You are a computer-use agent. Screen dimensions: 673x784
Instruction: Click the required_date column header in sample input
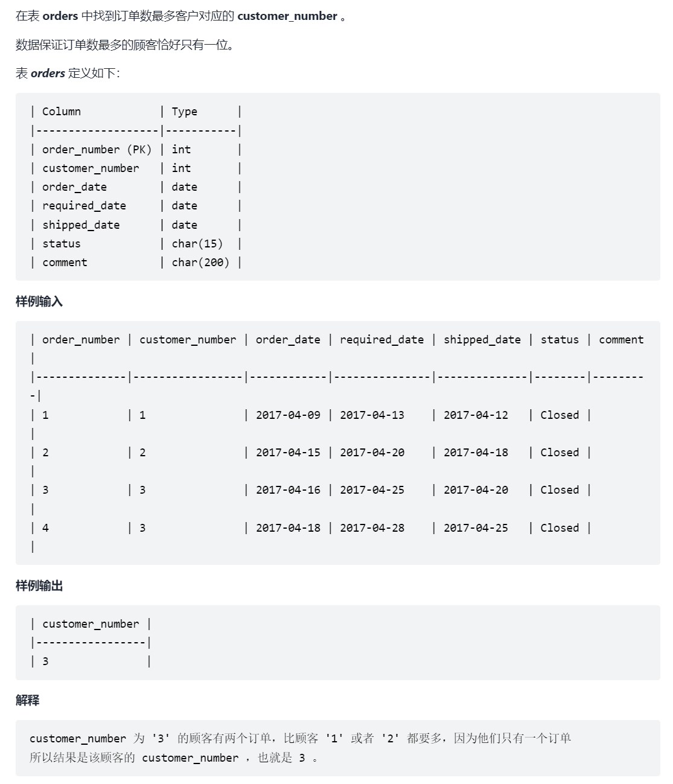coord(381,340)
